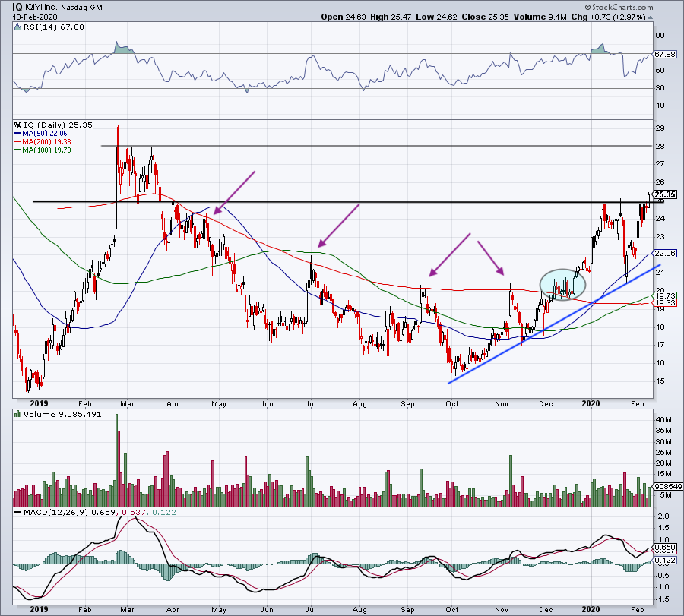Click the 908549 volume tag on right axis
This screenshot has width=684, height=616.
click(667, 487)
